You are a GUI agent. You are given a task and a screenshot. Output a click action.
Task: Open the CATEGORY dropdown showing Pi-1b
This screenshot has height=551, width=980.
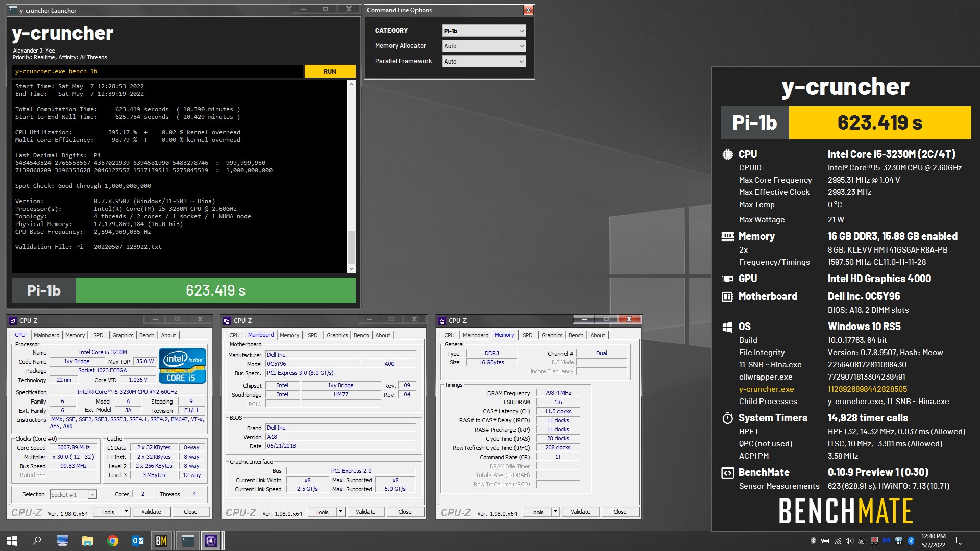tap(483, 31)
